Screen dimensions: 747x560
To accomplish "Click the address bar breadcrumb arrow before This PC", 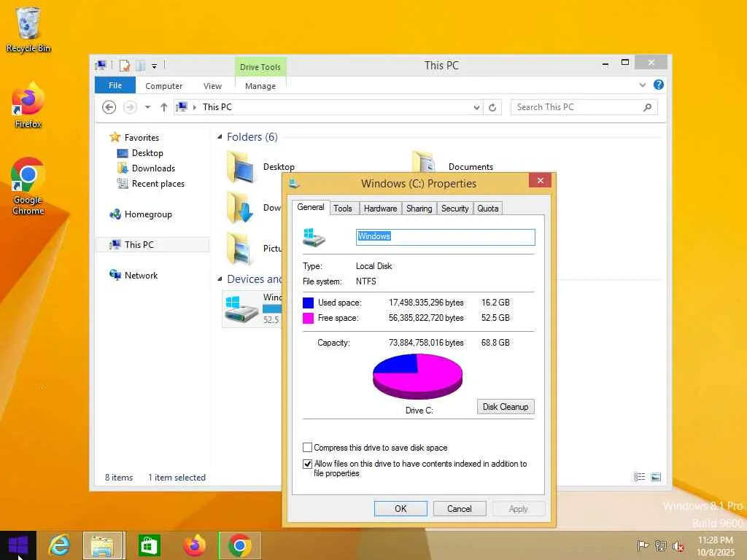I will pyautogui.click(x=194, y=107).
